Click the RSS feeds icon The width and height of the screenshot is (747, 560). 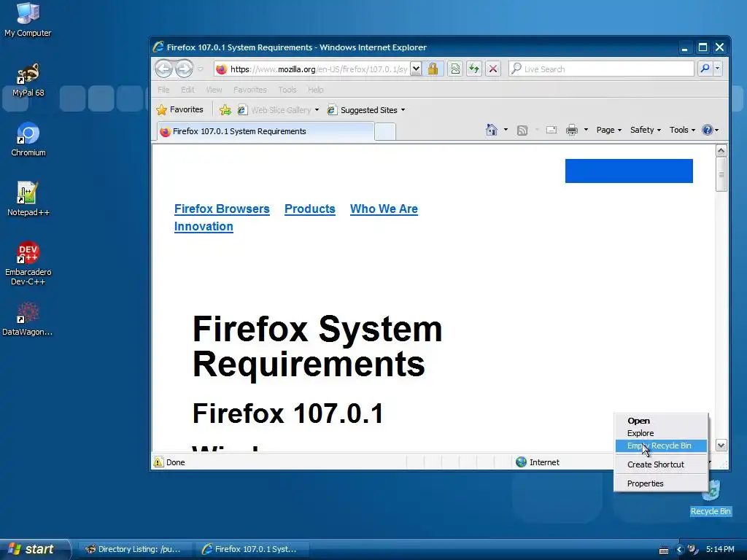tap(522, 130)
